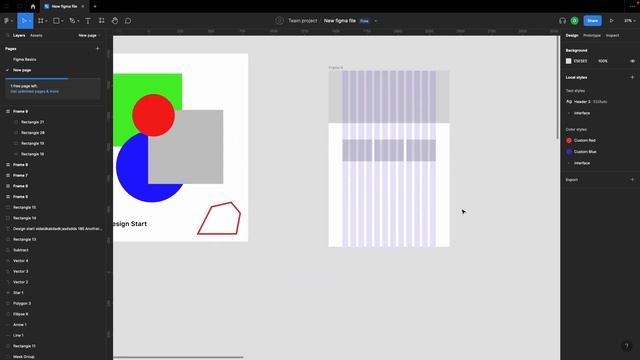Add an export setting with plus icon
Image resolution: width=640 pixels, height=360 pixels.
point(632,180)
